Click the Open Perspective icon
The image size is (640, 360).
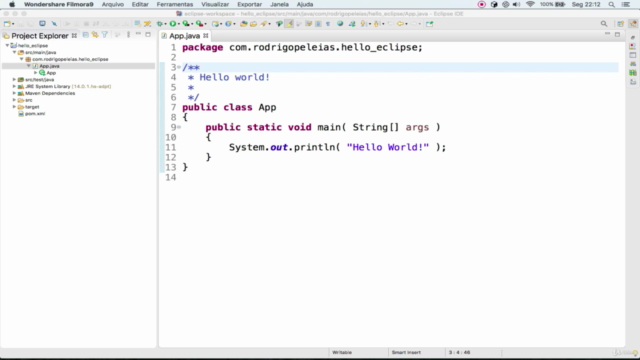pyautogui.click(x=620, y=24)
